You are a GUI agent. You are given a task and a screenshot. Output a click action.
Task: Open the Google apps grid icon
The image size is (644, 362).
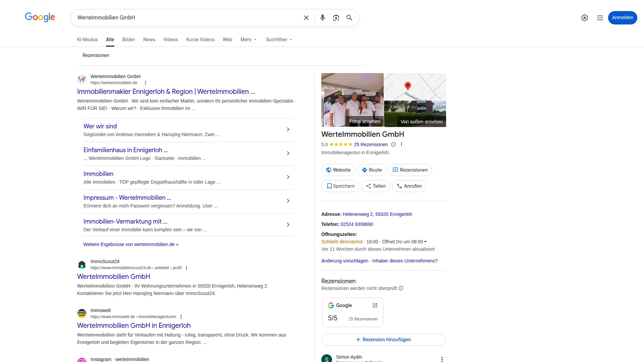click(x=600, y=18)
